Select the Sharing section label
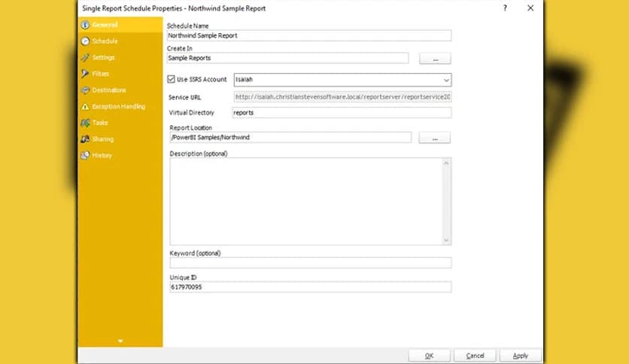 102,139
